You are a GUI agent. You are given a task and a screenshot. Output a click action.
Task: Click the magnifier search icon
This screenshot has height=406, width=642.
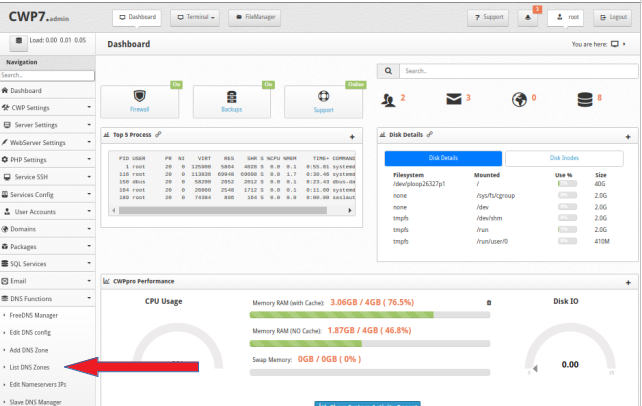tap(388, 71)
